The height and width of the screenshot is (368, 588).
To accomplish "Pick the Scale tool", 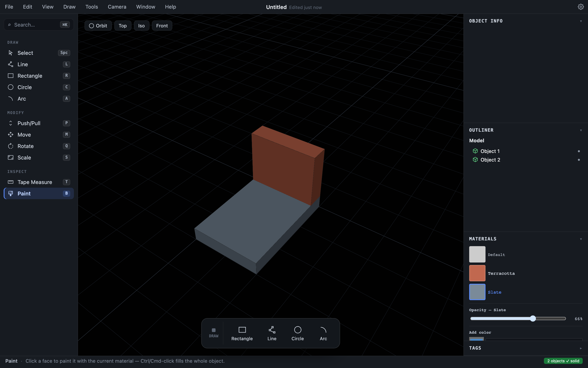I will (x=39, y=157).
